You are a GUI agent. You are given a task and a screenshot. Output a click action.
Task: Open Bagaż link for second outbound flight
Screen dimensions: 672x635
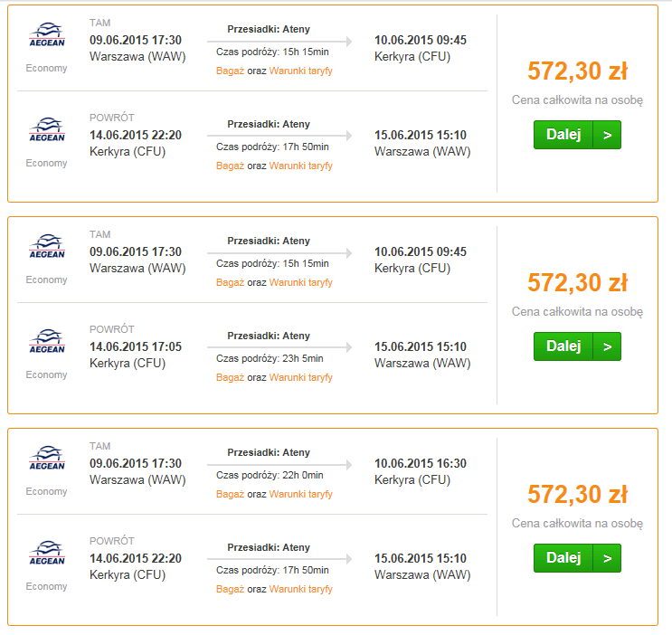tap(230, 282)
